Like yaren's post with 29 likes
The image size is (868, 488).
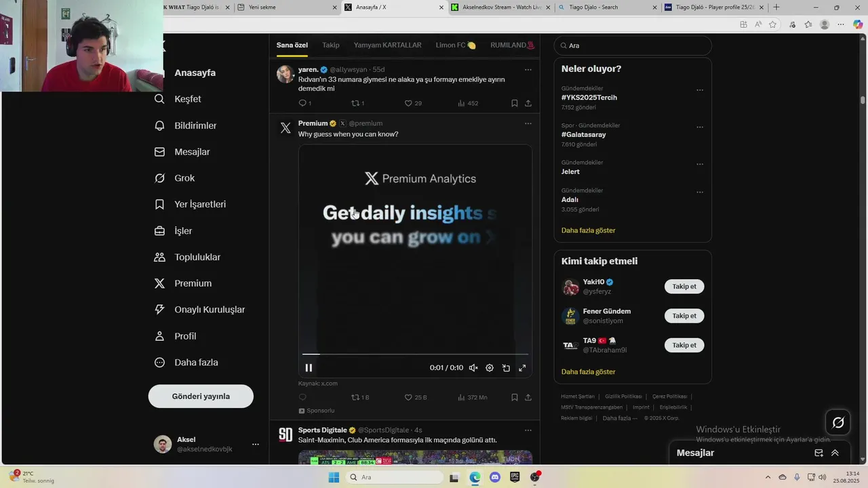coord(408,103)
